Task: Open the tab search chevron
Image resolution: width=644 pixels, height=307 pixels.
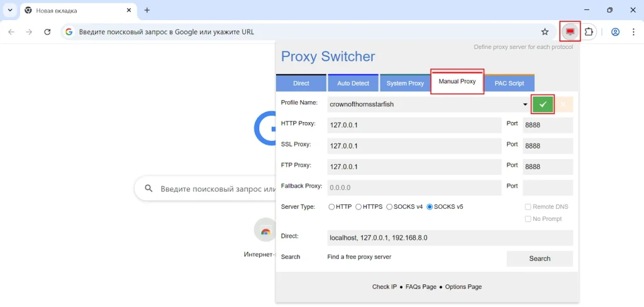Action: tap(10, 10)
